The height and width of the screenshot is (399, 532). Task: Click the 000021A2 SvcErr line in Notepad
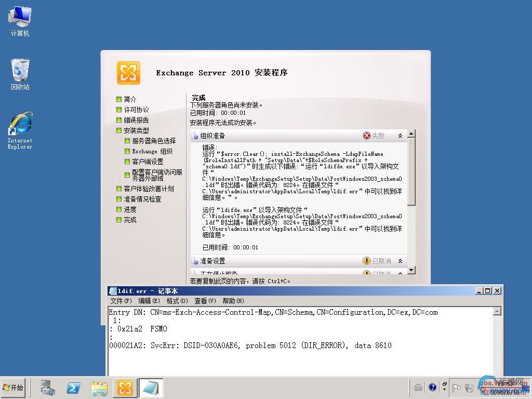(x=250, y=345)
